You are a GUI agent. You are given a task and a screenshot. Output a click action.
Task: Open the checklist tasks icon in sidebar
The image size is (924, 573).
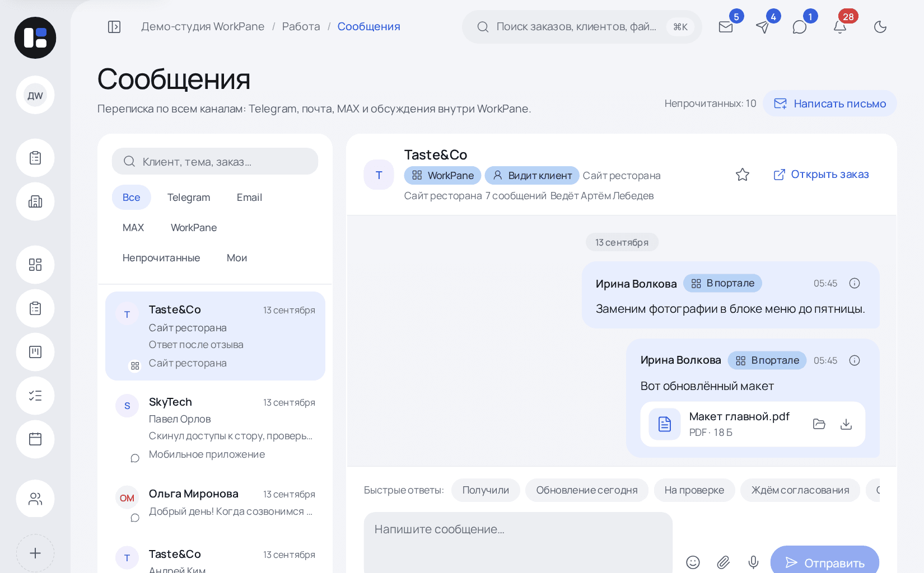point(35,396)
